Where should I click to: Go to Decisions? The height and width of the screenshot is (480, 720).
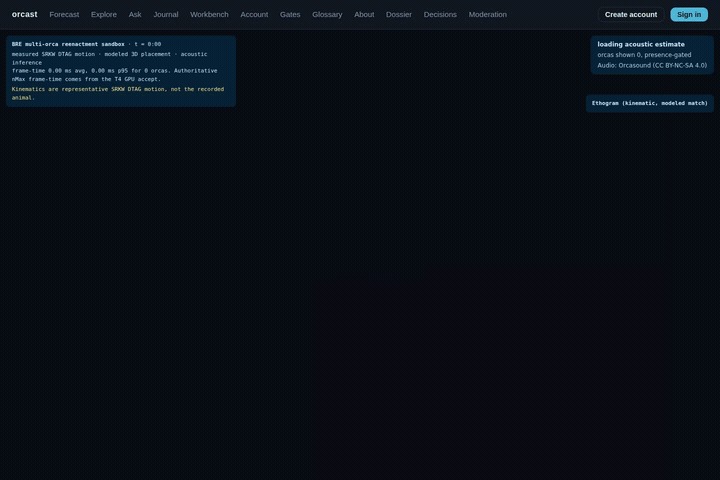(440, 14)
